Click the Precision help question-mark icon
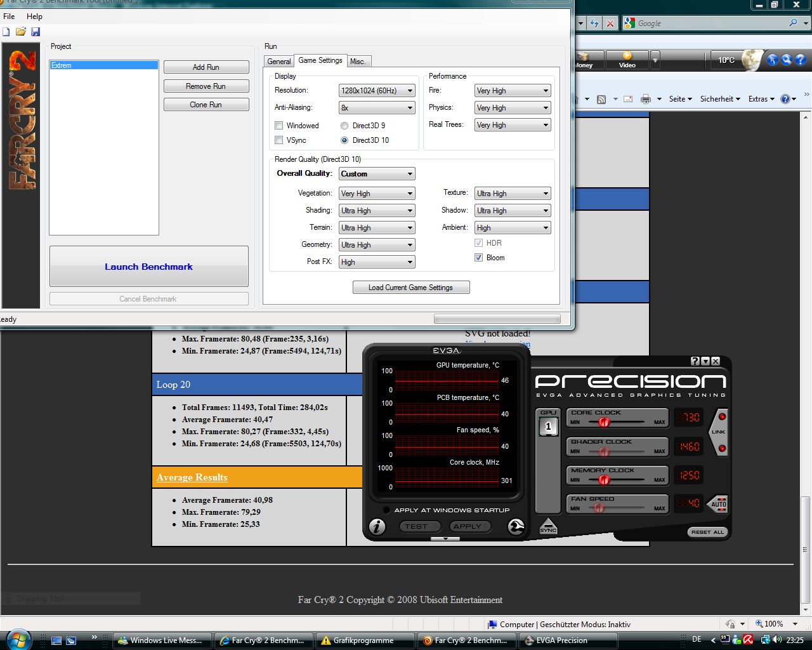 695,361
